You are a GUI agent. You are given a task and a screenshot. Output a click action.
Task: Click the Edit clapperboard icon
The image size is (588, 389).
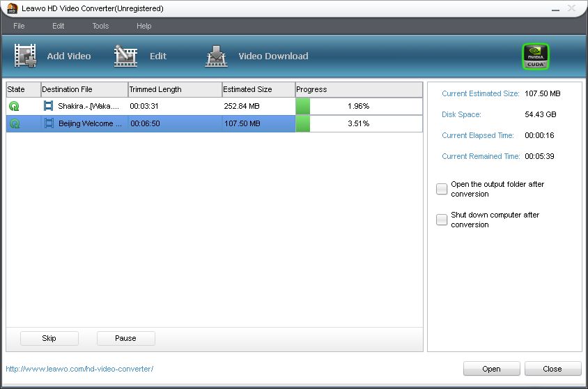tap(125, 56)
